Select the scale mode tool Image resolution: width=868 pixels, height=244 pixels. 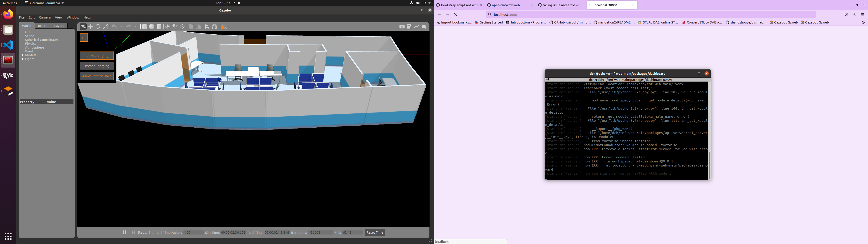[x=106, y=27]
